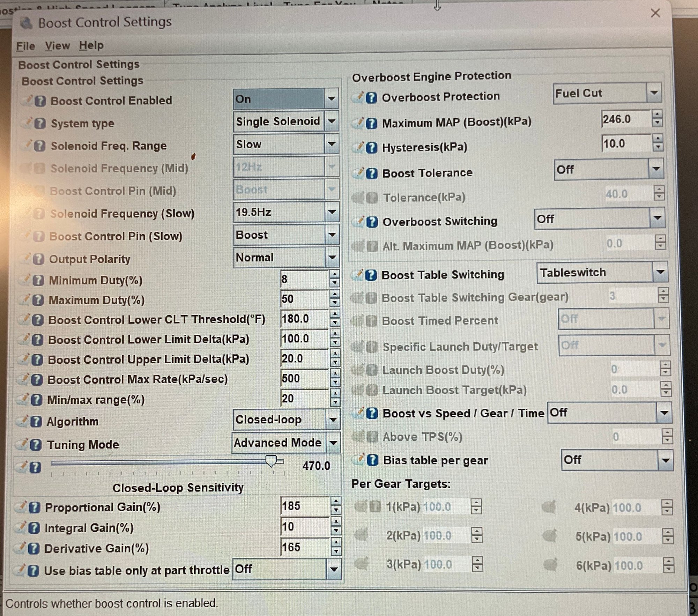The height and width of the screenshot is (616, 698).
Task: Click the Closed-Loop Sensitivity slider handle
Action: (271, 461)
